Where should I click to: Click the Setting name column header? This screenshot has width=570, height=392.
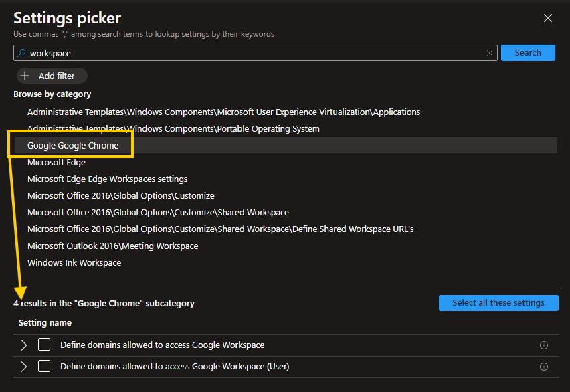pyautogui.click(x=45, y=323)
